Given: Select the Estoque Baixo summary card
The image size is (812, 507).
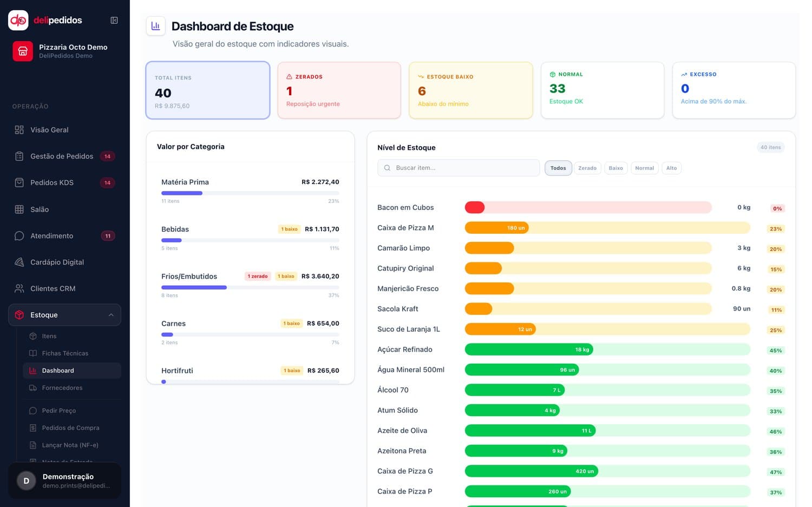Looking at the screenshot, I should pyautogui.click(x=471, y=90).
